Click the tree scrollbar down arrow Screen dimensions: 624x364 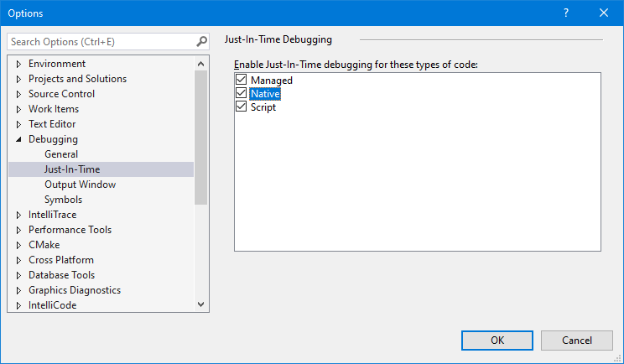coord(201,304)
